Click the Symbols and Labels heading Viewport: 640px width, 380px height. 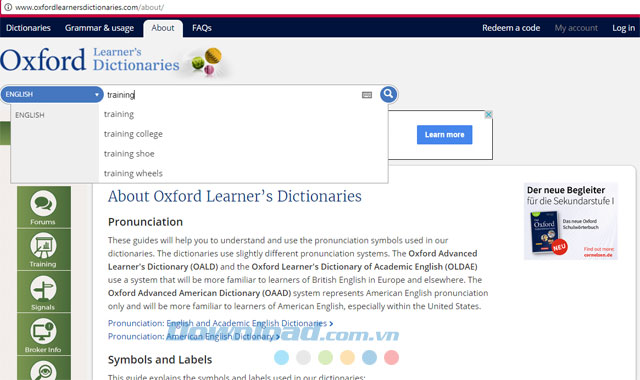click(160, 360)
